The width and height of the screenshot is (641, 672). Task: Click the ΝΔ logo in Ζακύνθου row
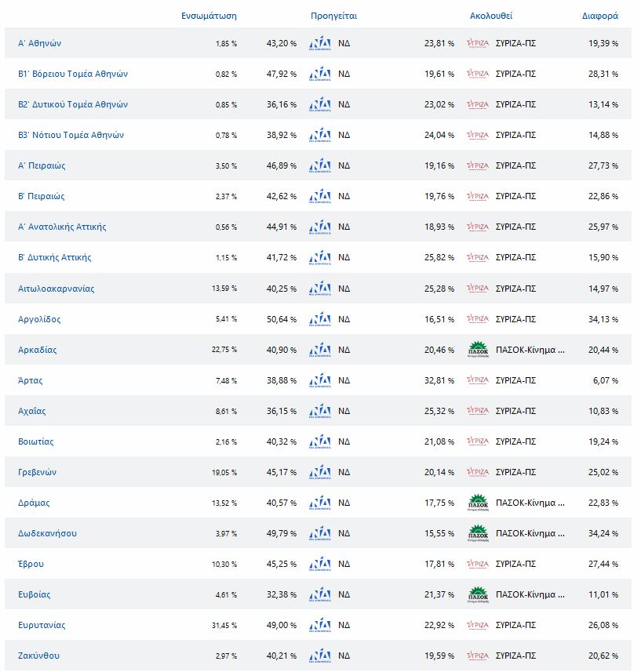click(x=320, y=656)
